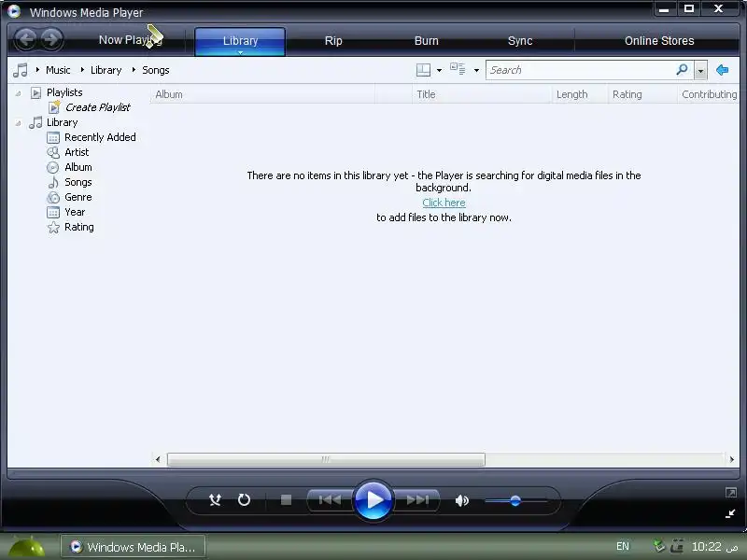Viewport: 747px width, 560px height.
Task: Sort by the Rating column header
Action: click(x=642, y=94)
